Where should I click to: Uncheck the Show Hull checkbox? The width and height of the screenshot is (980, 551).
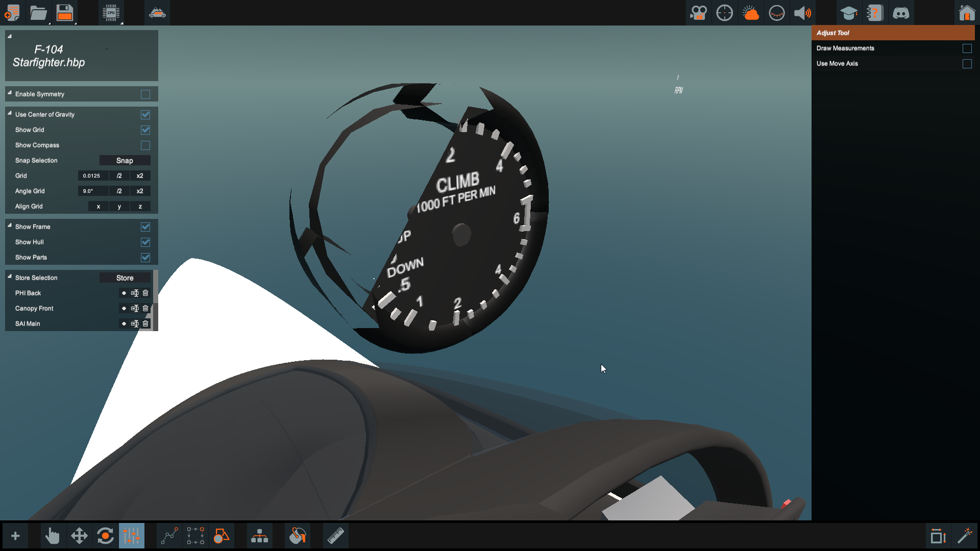(x=145, y=242)
